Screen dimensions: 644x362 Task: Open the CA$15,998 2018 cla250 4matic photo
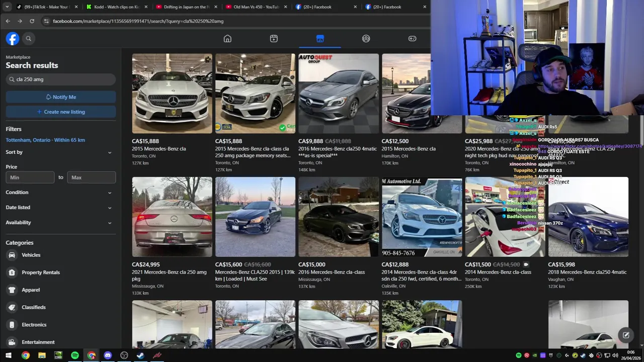pos(588,217)
